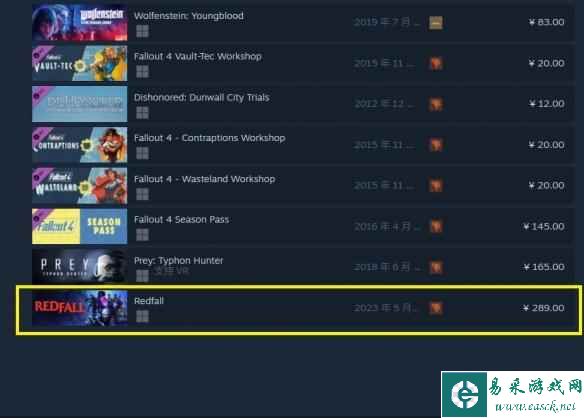584x418 pixels.
Task: Click the review icon in Wolfenstein: Youngblood row
Action: (x=436, y=23)
